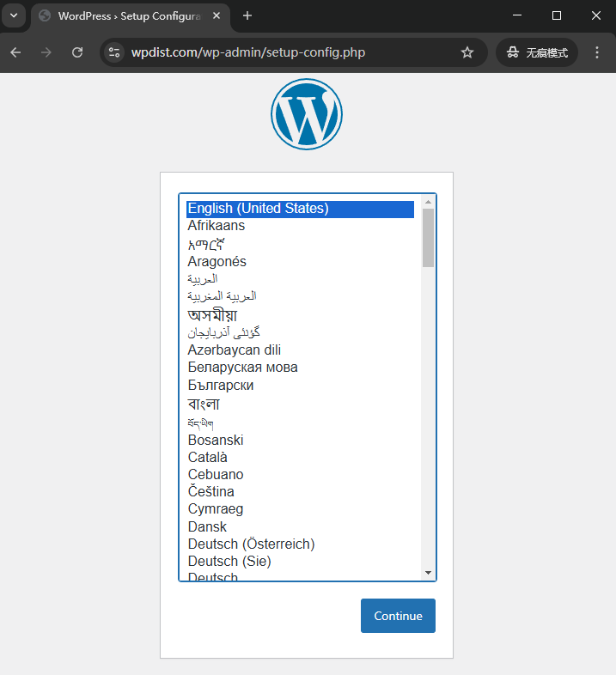Click the Continue button
616x675 pixels.
tap(398, 616)
